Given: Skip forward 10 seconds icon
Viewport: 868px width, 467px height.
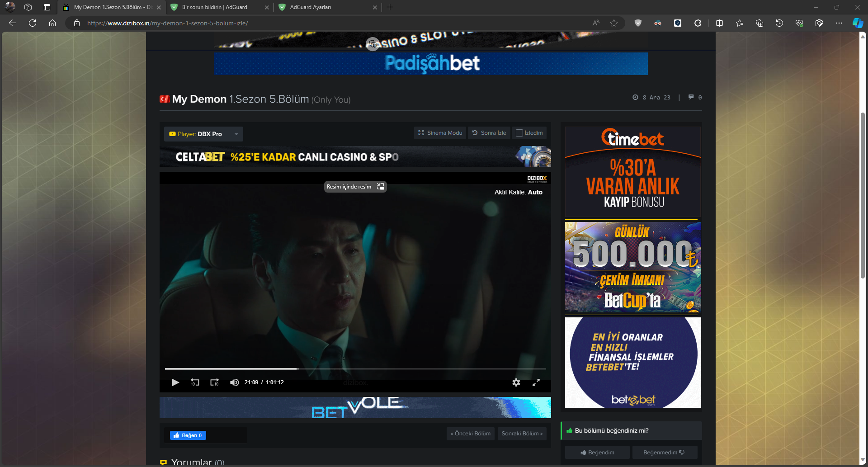Looking at the screenshot, I should pos(214,382).
